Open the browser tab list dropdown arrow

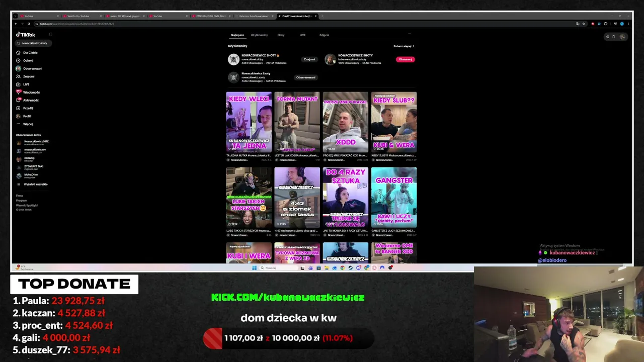(x=16, y=16)
